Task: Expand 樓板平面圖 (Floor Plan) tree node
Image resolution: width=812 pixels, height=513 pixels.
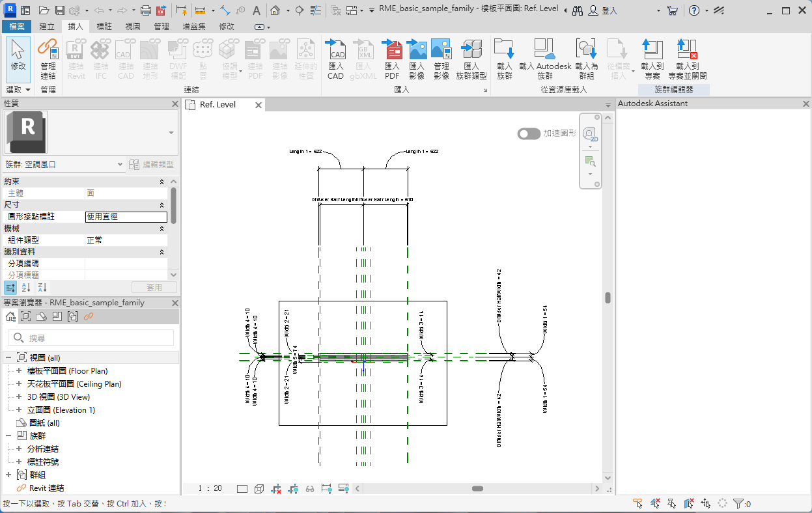Action: [19, 371]
